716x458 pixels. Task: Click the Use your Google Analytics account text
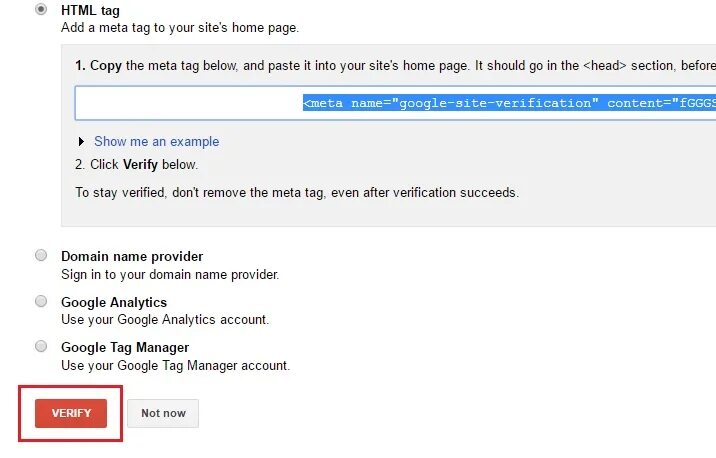[165, 320]
